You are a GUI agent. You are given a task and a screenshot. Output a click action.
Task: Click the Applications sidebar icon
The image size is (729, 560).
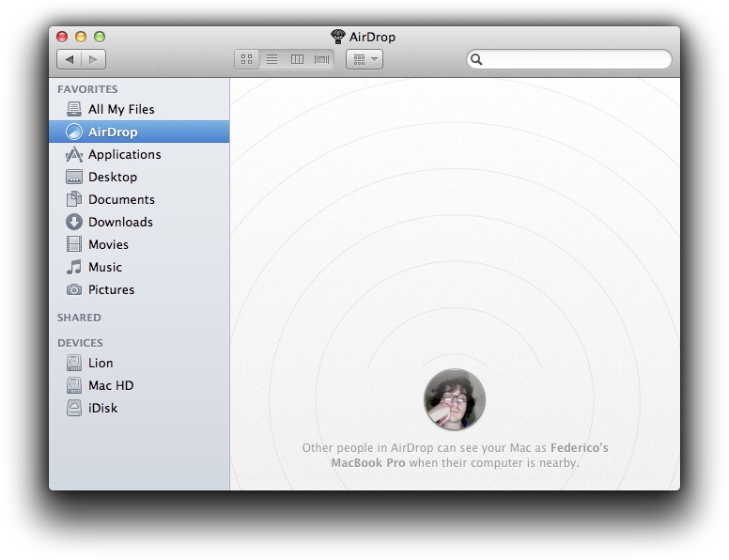coord(74,154)
